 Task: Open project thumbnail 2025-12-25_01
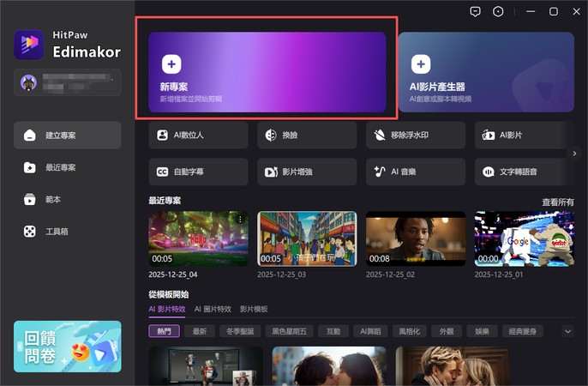click(x=525, y=238)
